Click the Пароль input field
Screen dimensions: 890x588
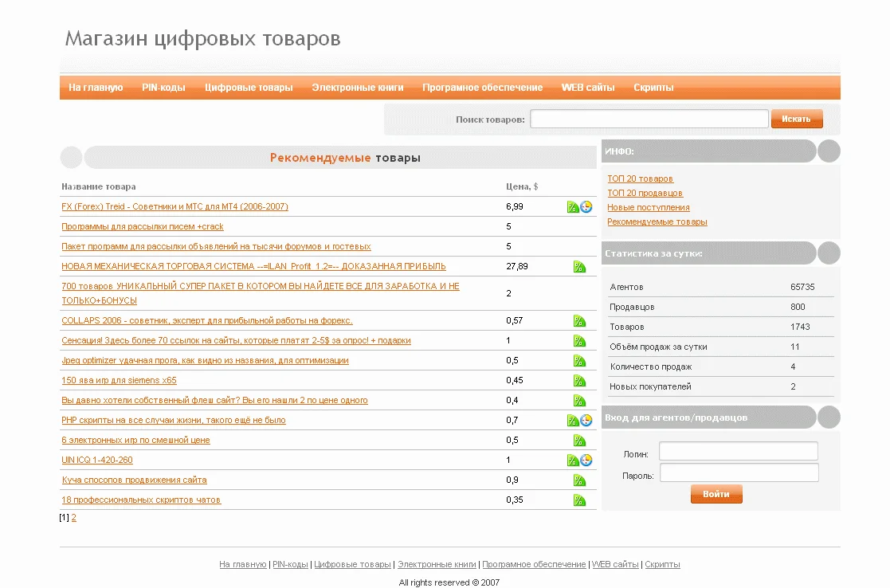[737, 472]
